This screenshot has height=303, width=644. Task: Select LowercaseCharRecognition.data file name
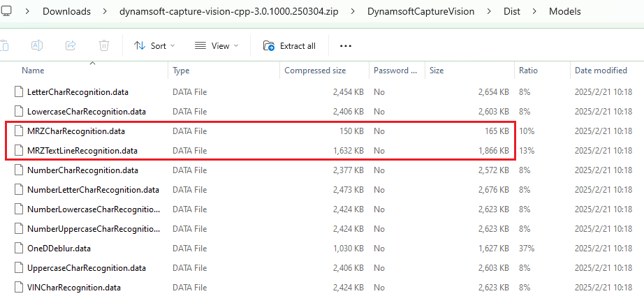[x=86, y=111]
